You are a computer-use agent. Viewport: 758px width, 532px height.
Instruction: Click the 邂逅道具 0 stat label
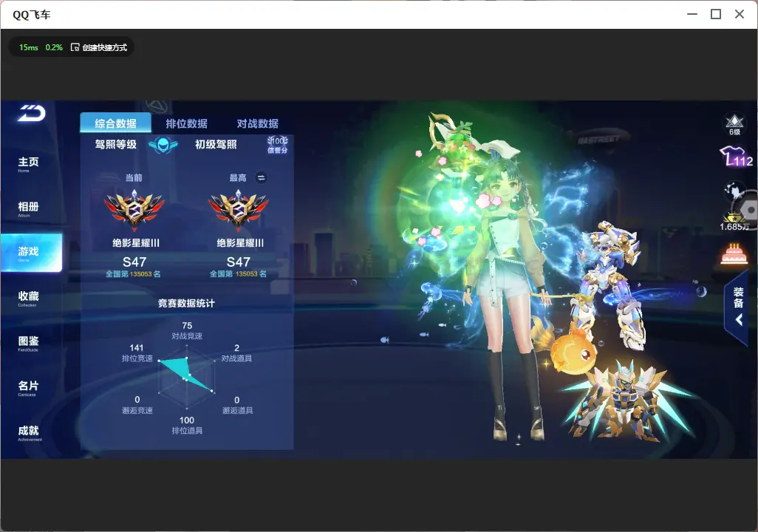[237, 406]
